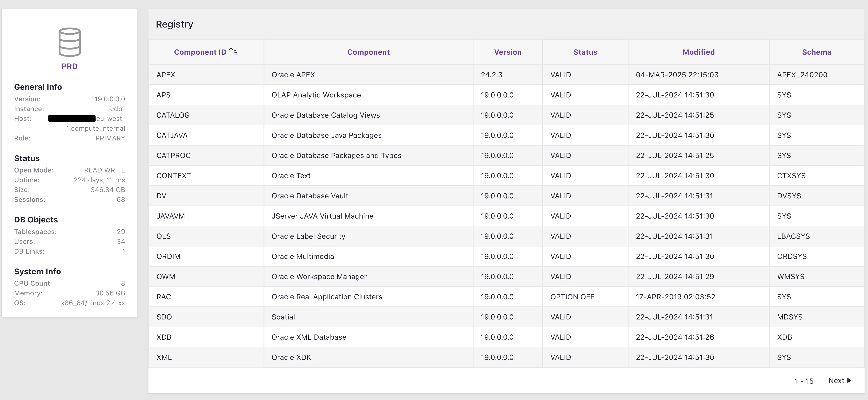Click the ORDIM component ID cell

tap(206, 256)
